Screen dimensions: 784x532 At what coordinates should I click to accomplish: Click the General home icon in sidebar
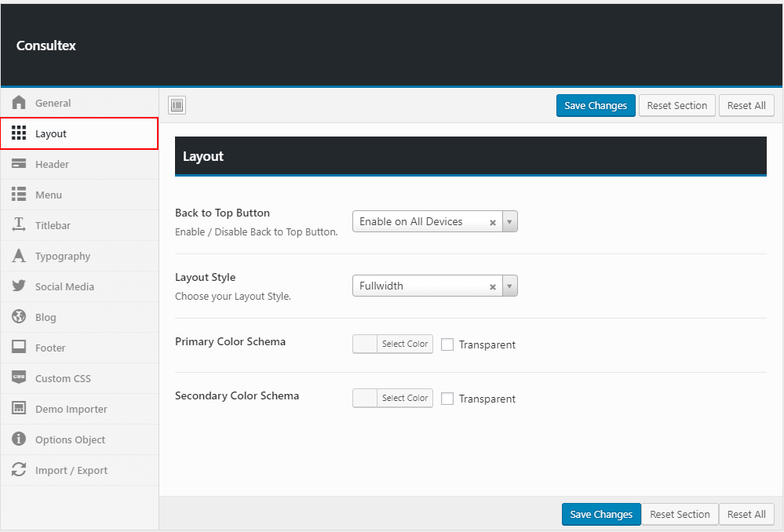pos(19,103)
